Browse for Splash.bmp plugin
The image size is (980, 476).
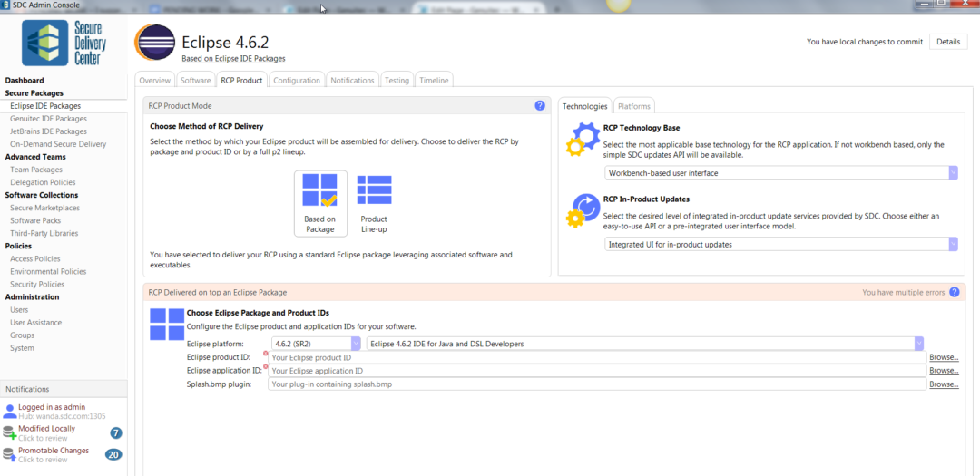point(944,384)
